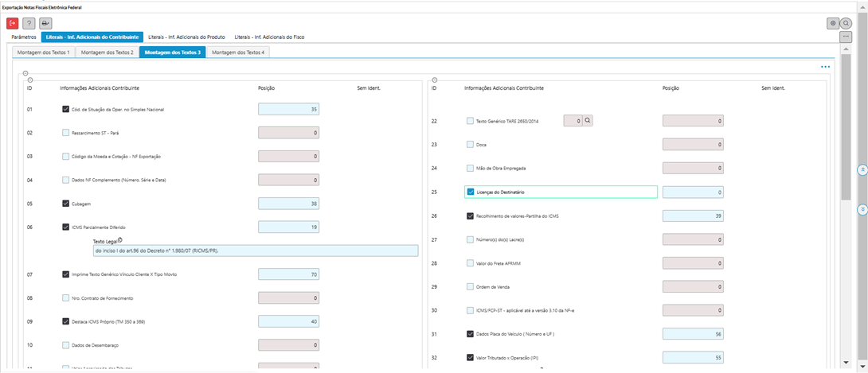Enable the Dados de Desembaraço checkbox
Screen dimensions: 868x373
66,345
